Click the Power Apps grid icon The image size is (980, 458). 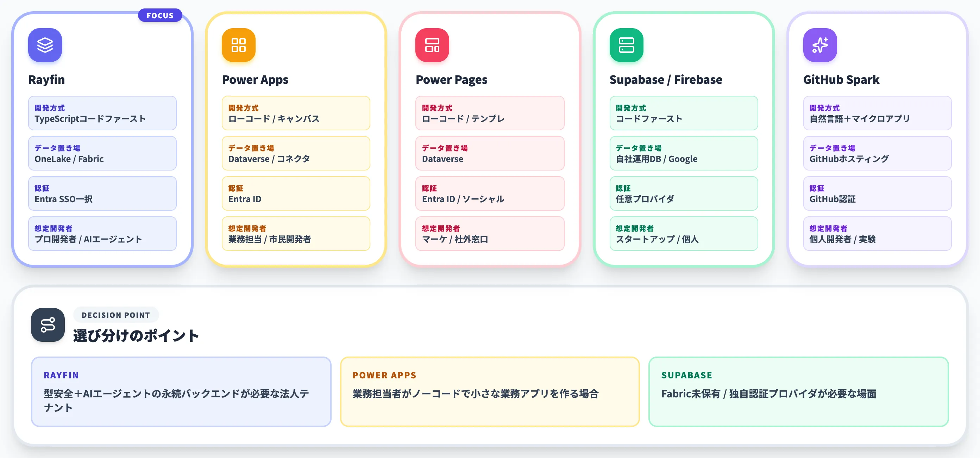[239, 45]
